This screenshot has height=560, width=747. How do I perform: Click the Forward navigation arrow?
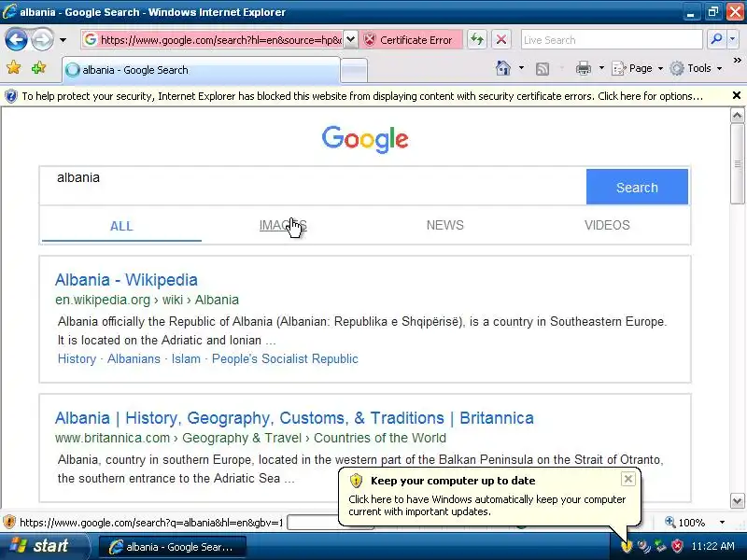(x=42, y=39)
